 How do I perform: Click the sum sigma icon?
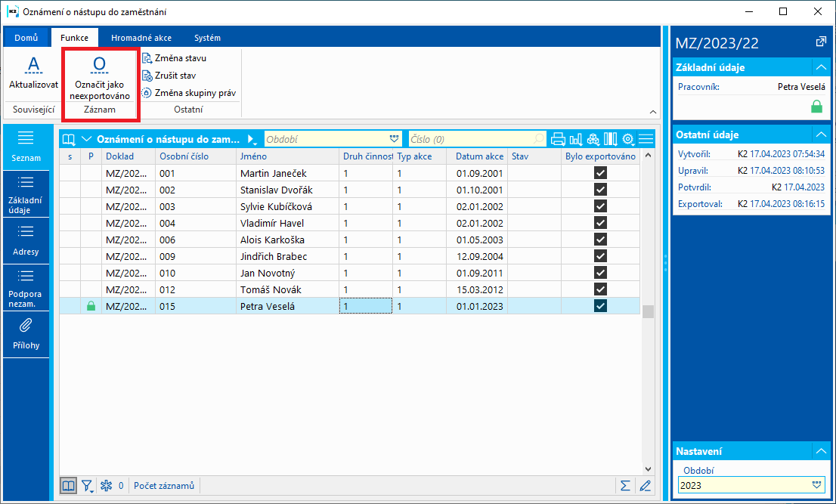click(625, 485)
